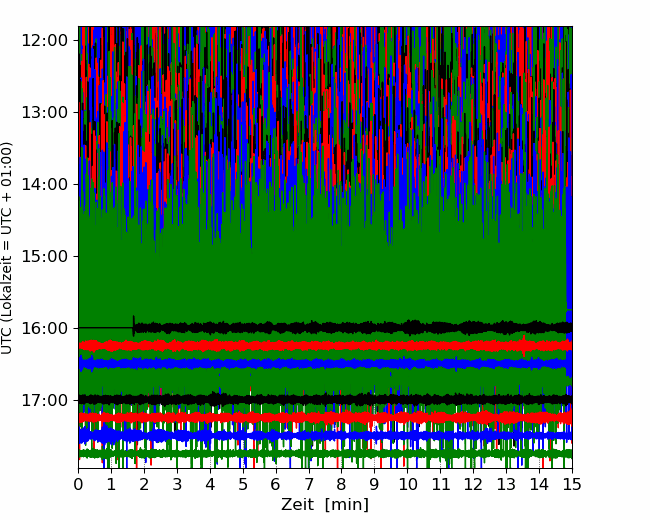The width and height of the screenshot is (650, 520).
Task: Click the x-axis tick label 14
Action: 539,484
